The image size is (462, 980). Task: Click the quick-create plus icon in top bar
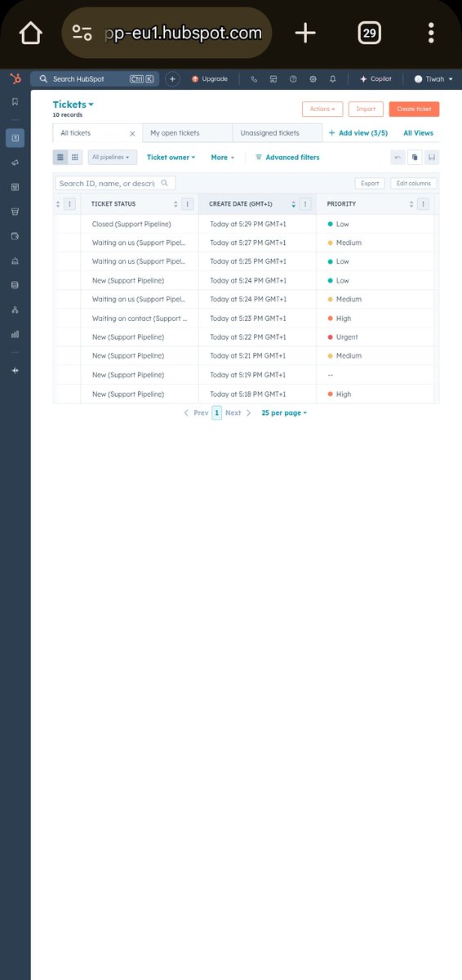(x=172, y=79)
